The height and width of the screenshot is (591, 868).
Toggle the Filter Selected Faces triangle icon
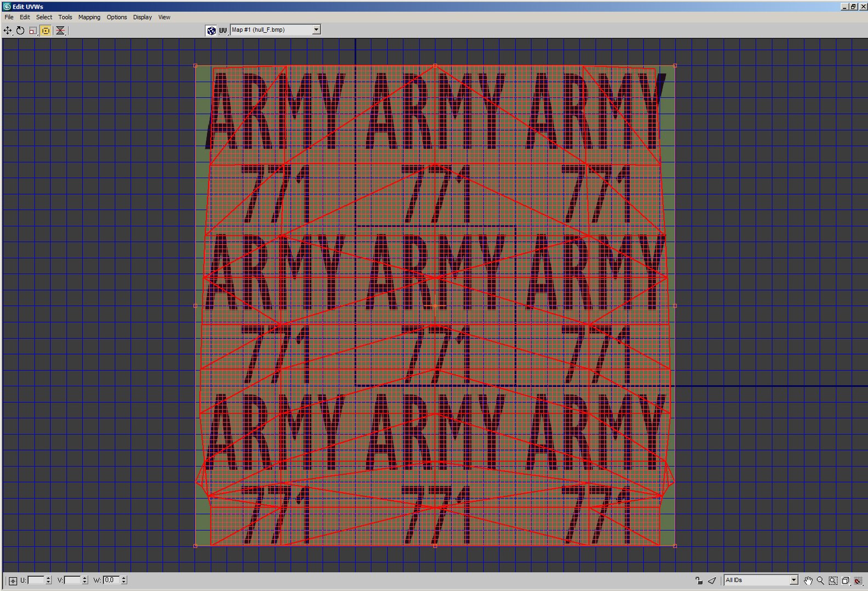click(x=712, y=580)
